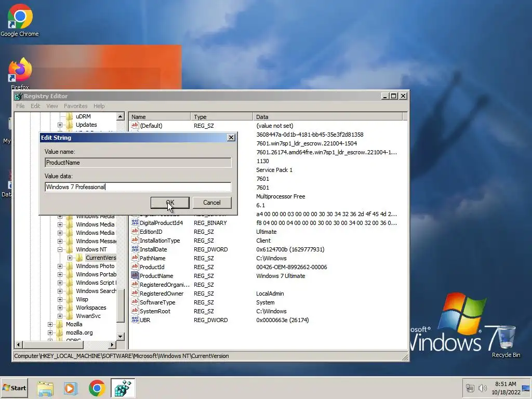
Task: Open the Recycle Bin
Action: click(x=506, y=341)
